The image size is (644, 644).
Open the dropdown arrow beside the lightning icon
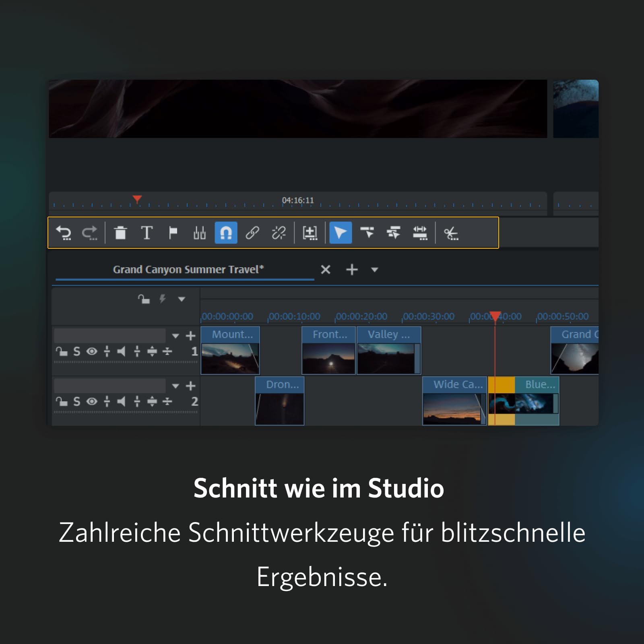182,299
